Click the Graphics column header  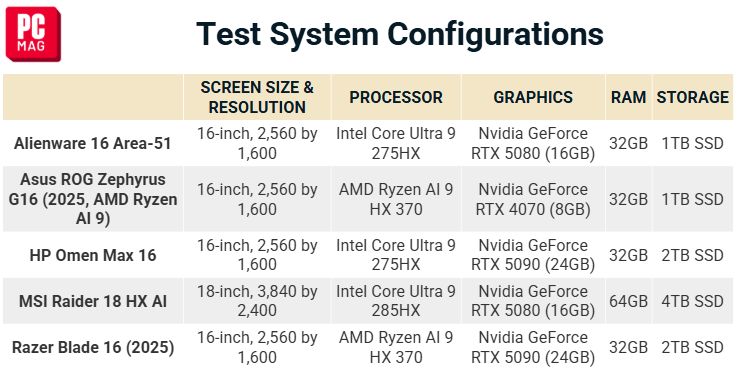coord(533,97)
